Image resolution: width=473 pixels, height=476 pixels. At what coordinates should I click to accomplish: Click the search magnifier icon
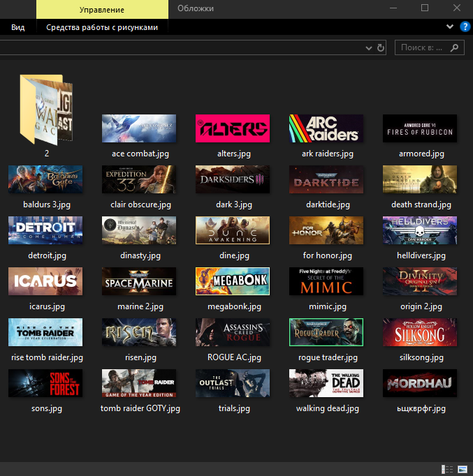(454, 47)
